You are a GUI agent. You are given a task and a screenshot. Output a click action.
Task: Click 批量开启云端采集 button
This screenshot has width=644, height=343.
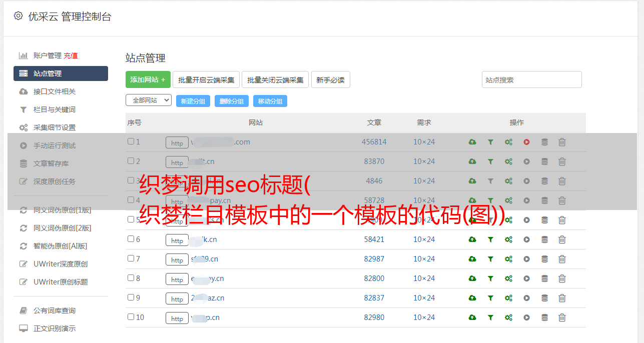point(206,79)
